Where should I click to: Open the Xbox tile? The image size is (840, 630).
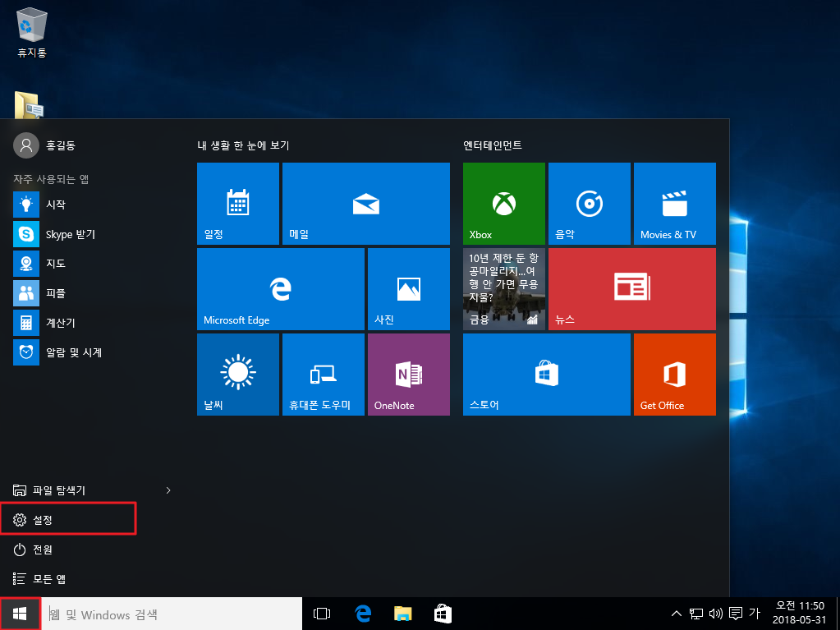click(x=504, y=204)
